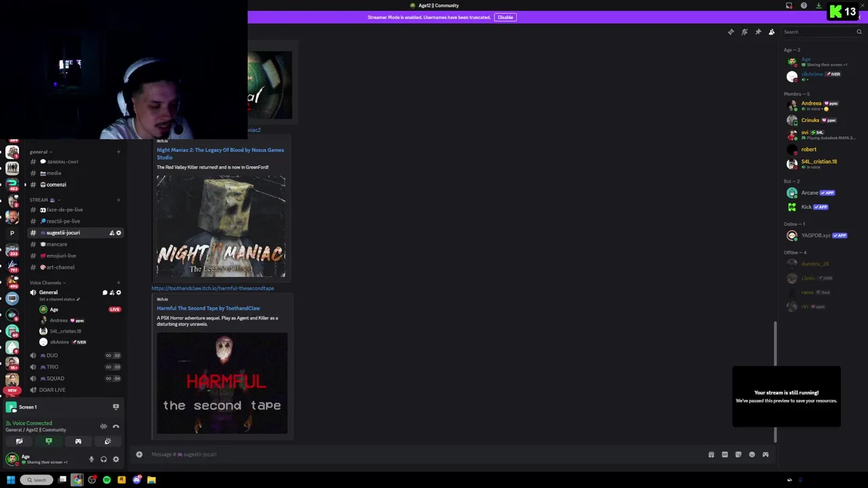Screen dimensions: 868x488
Task: Open the Help question mark icon
Action: pos(804,5)
